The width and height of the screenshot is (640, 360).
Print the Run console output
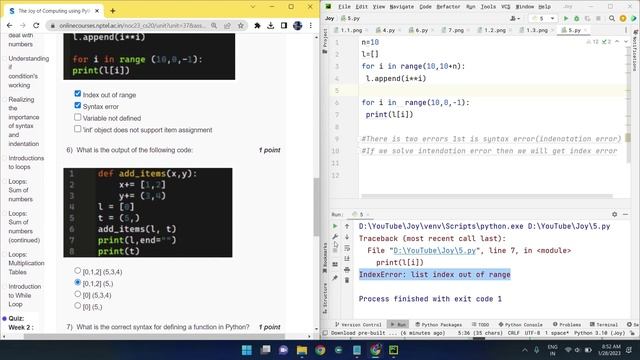[347, 269]
